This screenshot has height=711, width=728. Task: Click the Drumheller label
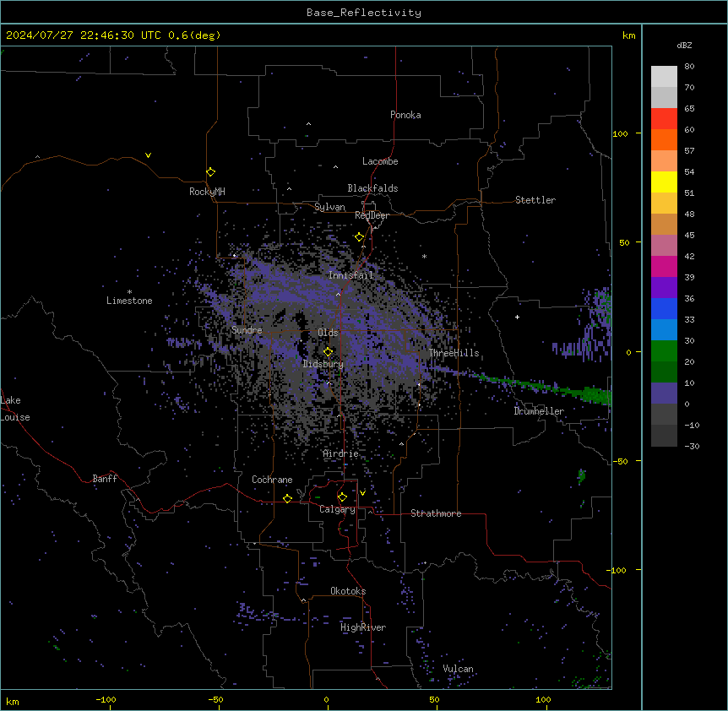pyautogui.click(x=539, y=411)
